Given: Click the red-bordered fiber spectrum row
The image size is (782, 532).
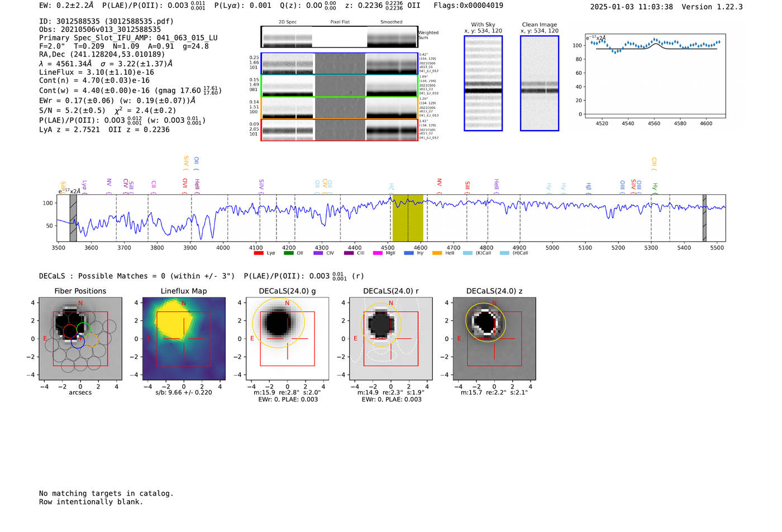Looking at the screenshot, I should point(339,130).
